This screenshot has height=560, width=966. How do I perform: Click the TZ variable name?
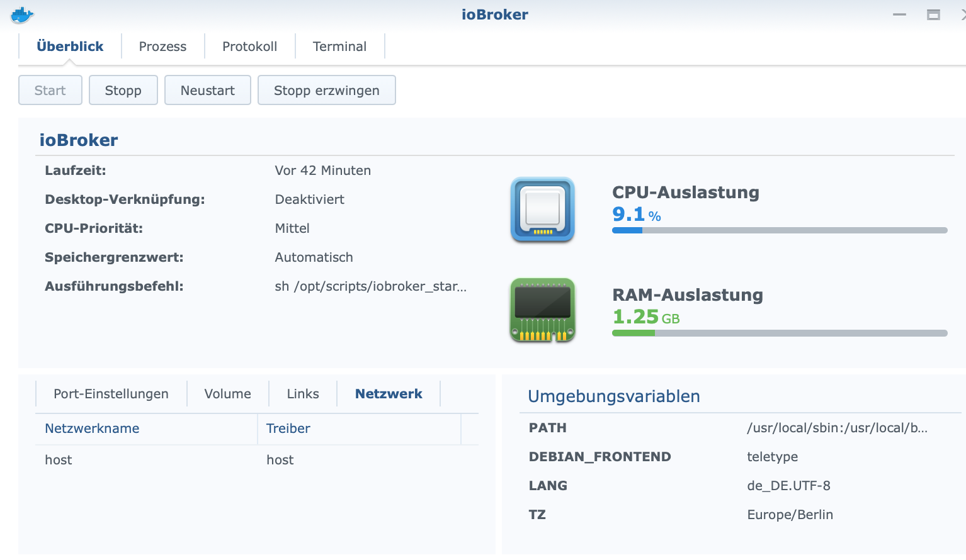tap(537, 515)
